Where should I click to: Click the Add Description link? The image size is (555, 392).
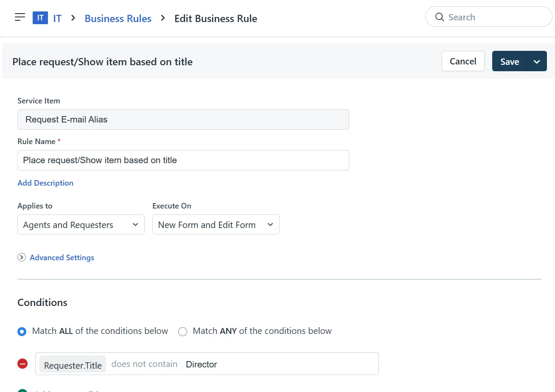[x=45, y=183]
